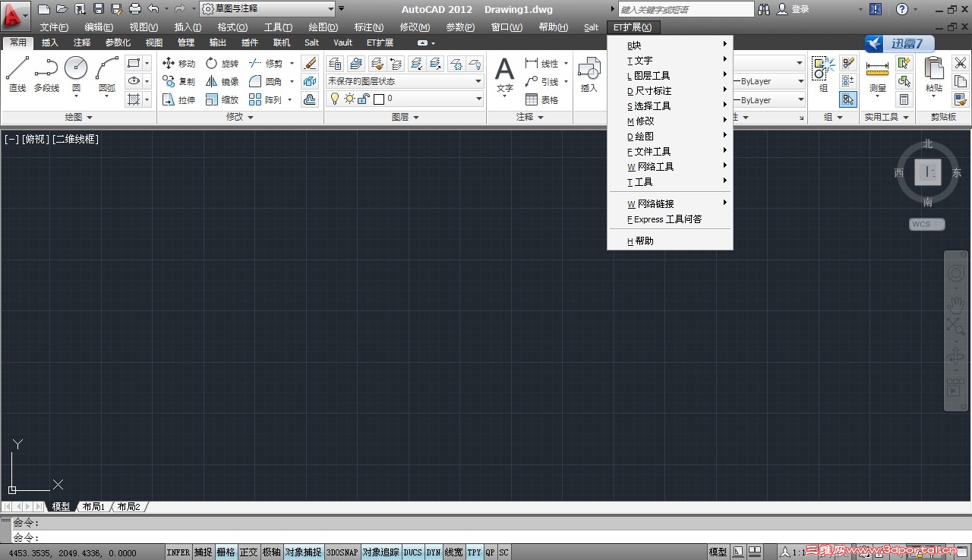Open the Layer Properties manager icon
Viewport: 972px width, 560px height.
pos(335,63)
